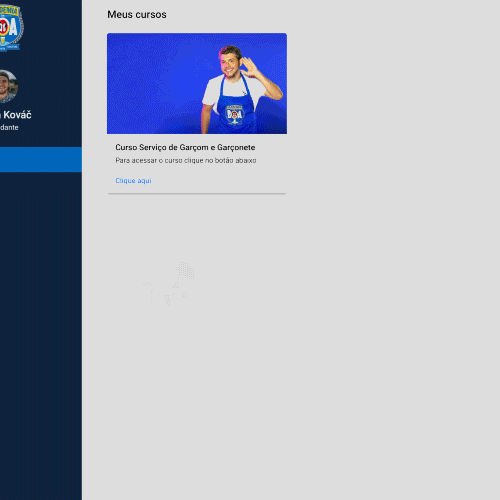Viewport: 500px width, 500px height.
Task: Click the student role label under user name
Action: [x=9, y=128]
